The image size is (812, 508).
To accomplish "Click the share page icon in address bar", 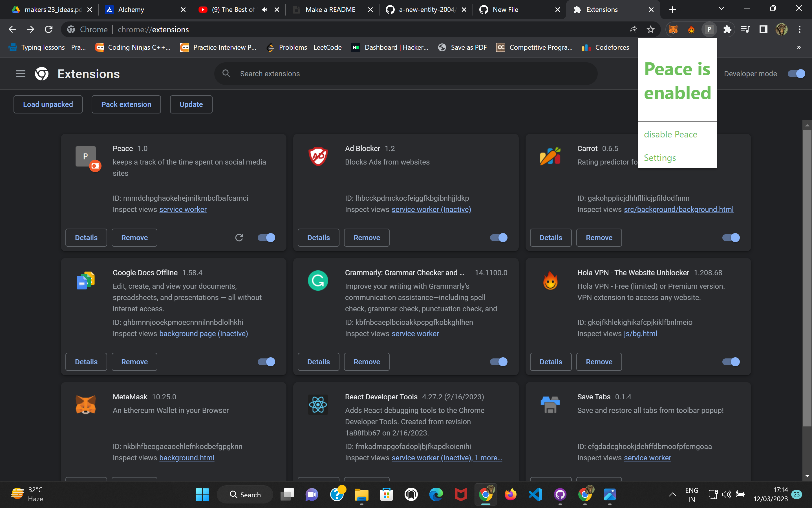I will pos(632,30).
